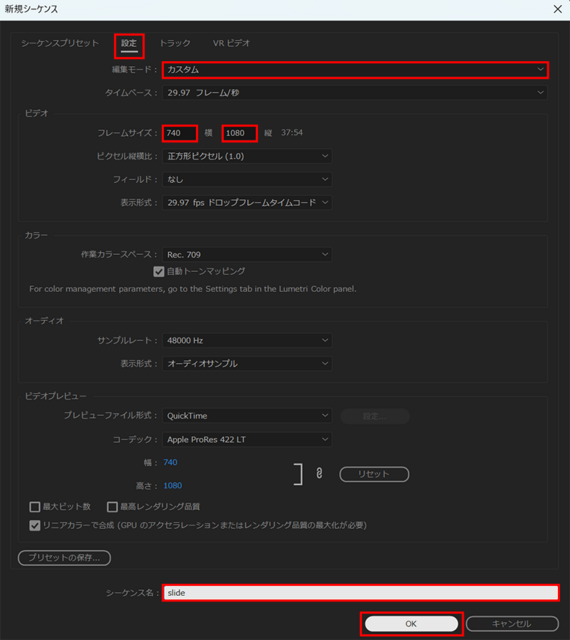
Task: Enable 最大ビット数 checkbox
Action: coord(35,507)
